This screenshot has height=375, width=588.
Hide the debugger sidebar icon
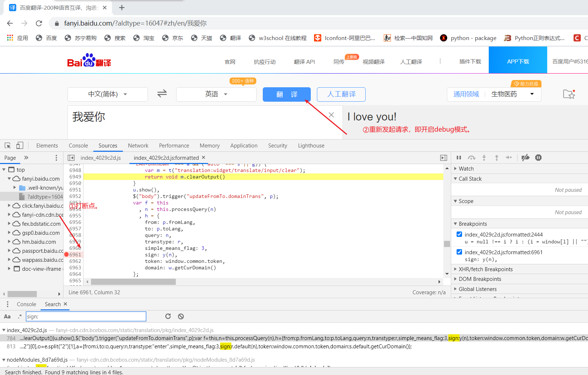click(444, 158)
